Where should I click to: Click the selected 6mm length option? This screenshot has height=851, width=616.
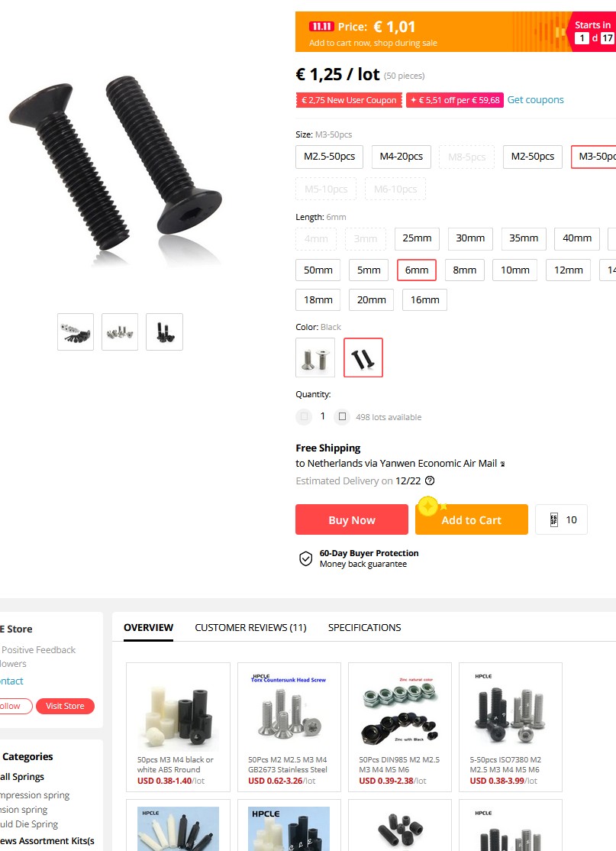417,270
